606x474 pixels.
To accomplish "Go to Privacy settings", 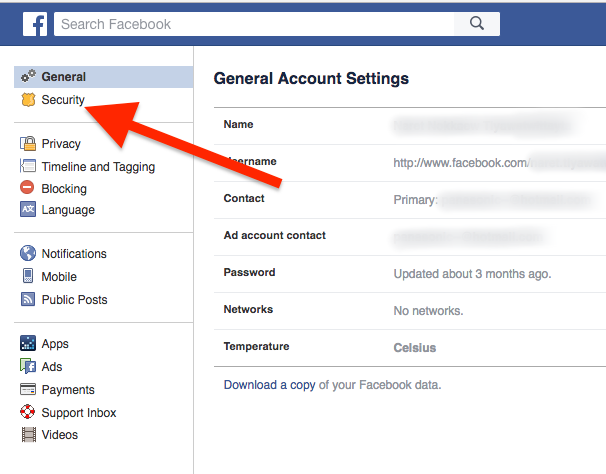I will click(61, 144).
